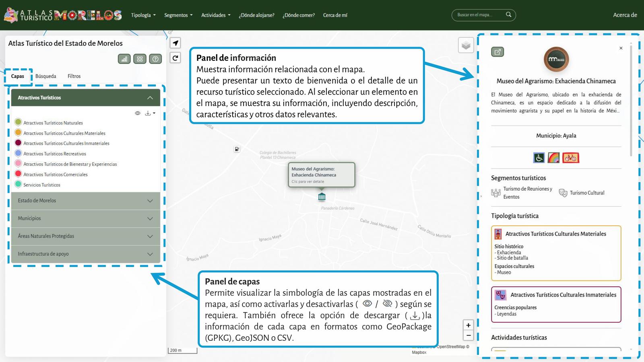Open the layer download dropdown
The height and width of the screenshot is (362, 644).
150,113
